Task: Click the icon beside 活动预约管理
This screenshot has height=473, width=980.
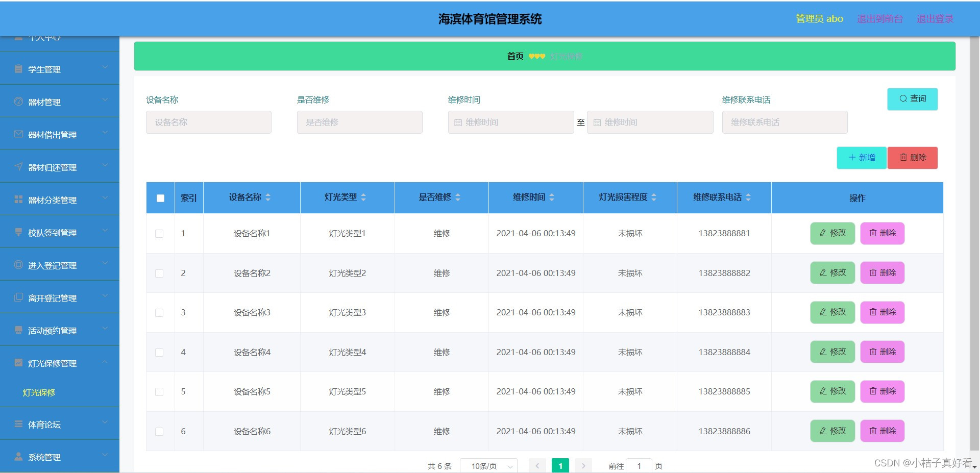Action: tap(18, 330)
